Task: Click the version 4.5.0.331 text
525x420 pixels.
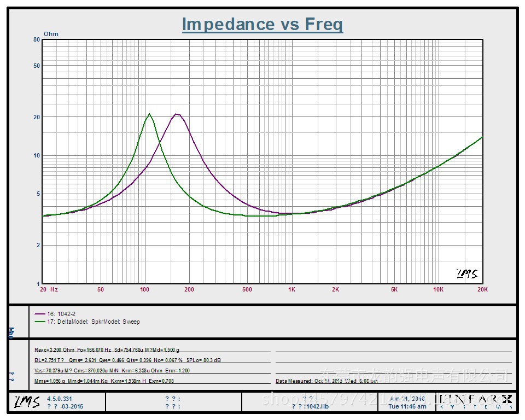Action: point(59,399)
